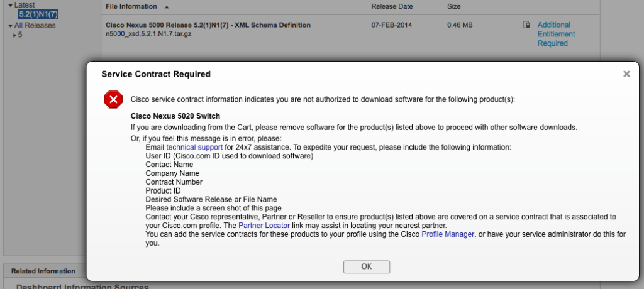Click the lock icon beside Additional Entitlement
The height and width of the screenshot is (289, 644).
[x=526, y=25]
